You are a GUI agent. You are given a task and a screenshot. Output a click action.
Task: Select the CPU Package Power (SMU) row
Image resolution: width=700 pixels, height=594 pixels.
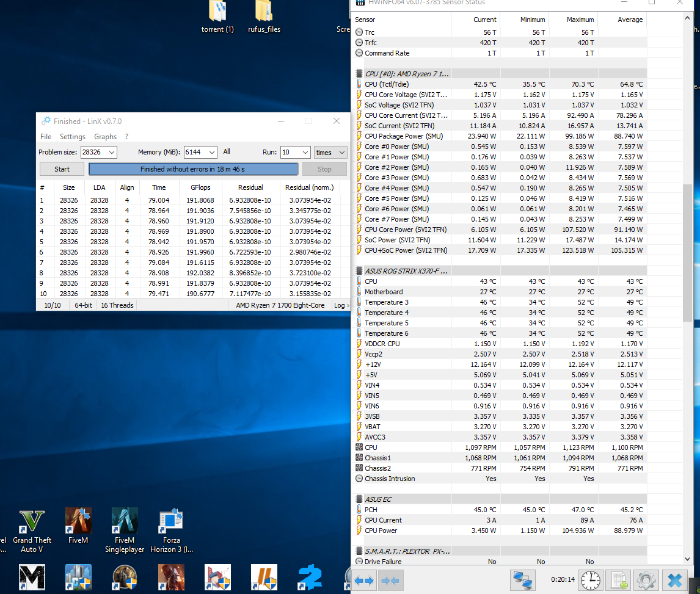499,136
